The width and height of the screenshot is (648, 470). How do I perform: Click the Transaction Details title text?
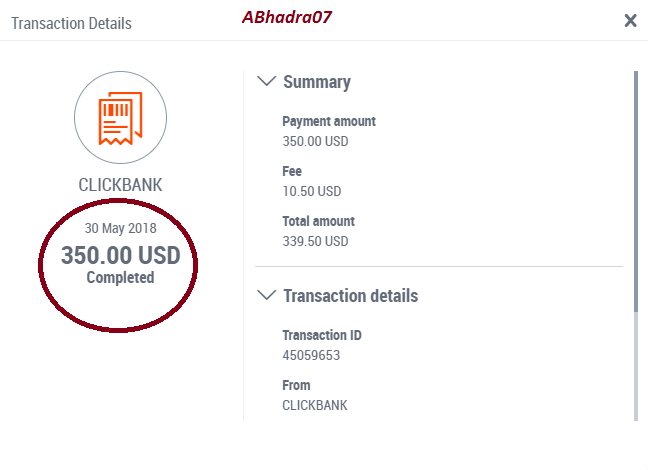click(71, 24)
